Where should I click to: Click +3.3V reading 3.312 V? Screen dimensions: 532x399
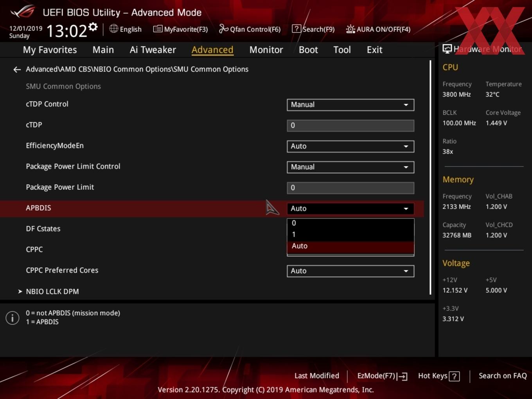click(x=453, y=319)
